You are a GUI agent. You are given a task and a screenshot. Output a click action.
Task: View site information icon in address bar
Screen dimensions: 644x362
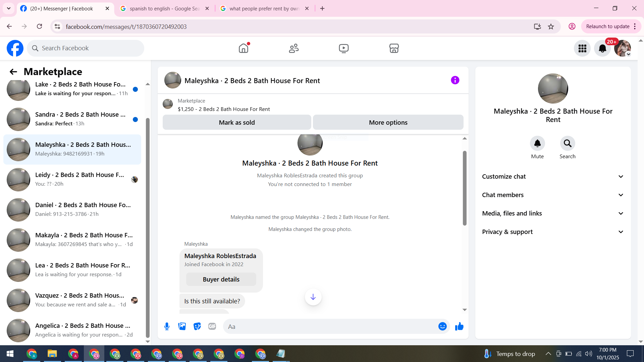coord(57,26)
